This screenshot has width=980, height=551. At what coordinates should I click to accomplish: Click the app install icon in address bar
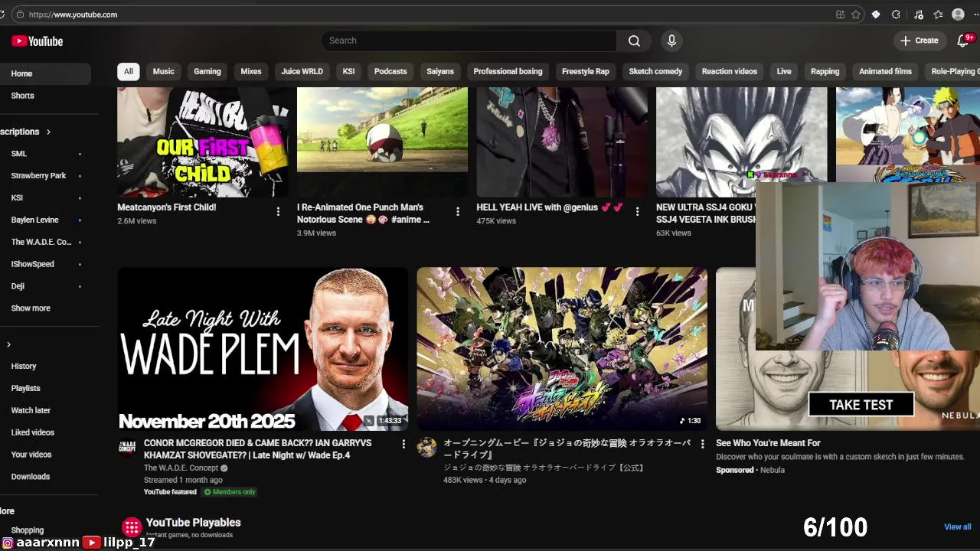tap(840, 15)
